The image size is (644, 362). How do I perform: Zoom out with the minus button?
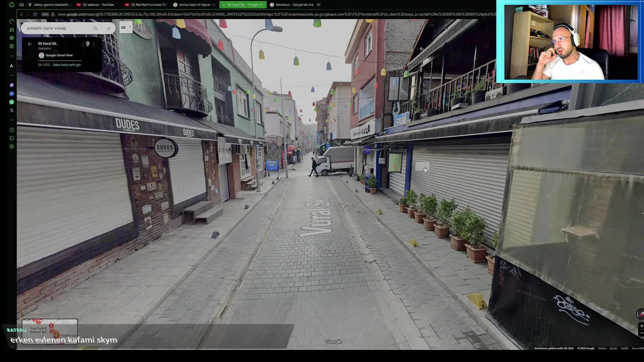641,333
